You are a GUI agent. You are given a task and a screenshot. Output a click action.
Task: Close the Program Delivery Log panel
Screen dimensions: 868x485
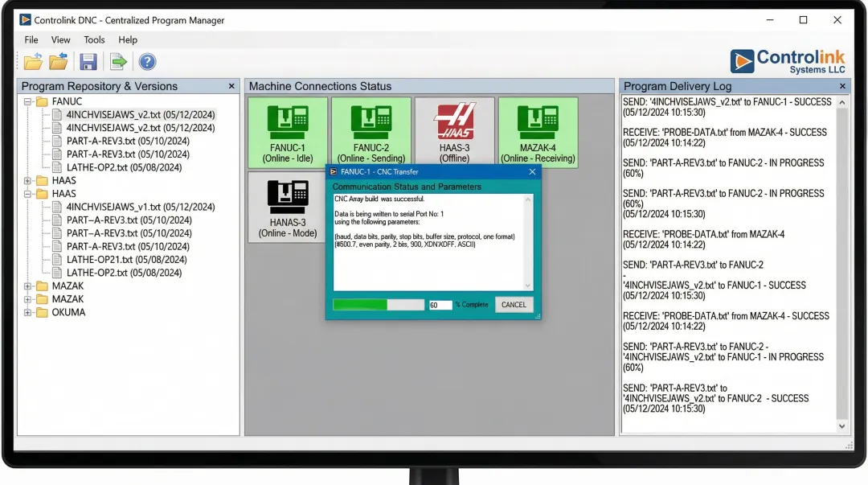[x=842, y=86]
